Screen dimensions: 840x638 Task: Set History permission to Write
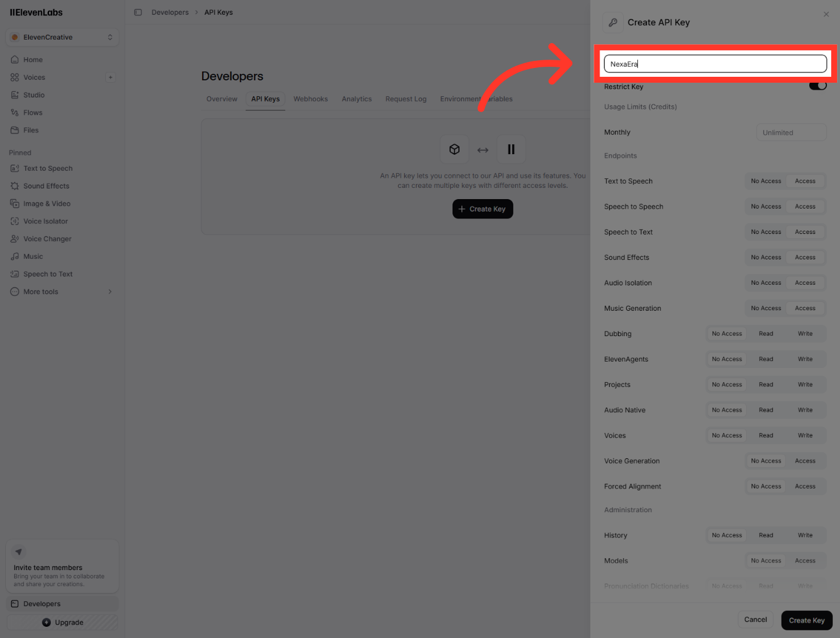pos(805,535)
